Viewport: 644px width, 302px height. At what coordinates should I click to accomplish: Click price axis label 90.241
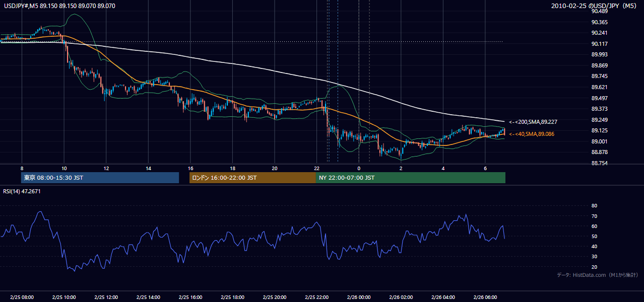pos(599,33)
